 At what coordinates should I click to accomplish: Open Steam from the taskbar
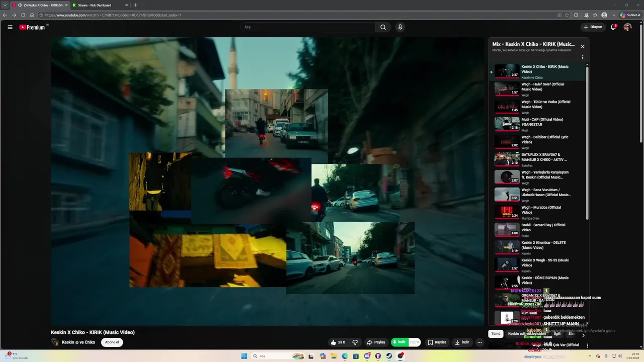389,356
